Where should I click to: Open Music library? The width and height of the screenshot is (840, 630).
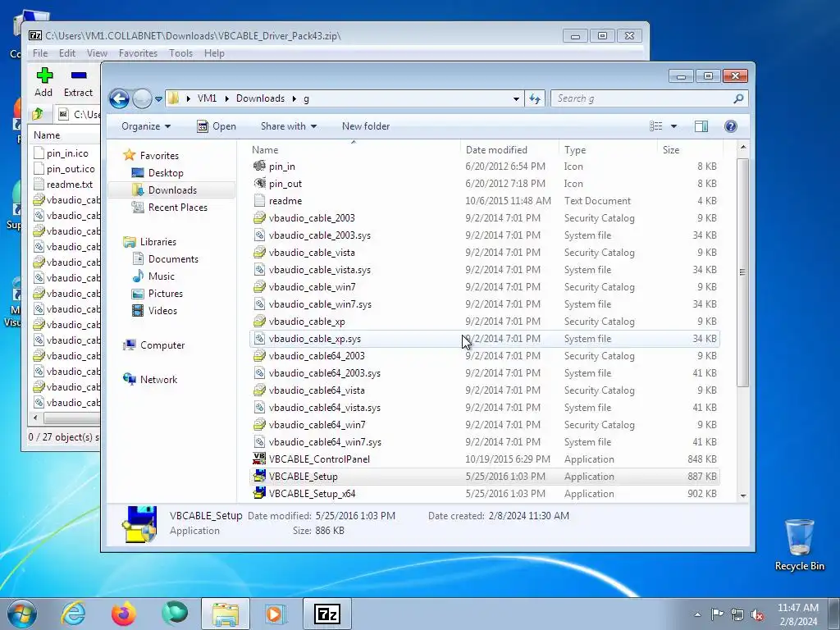click(153, 276)
